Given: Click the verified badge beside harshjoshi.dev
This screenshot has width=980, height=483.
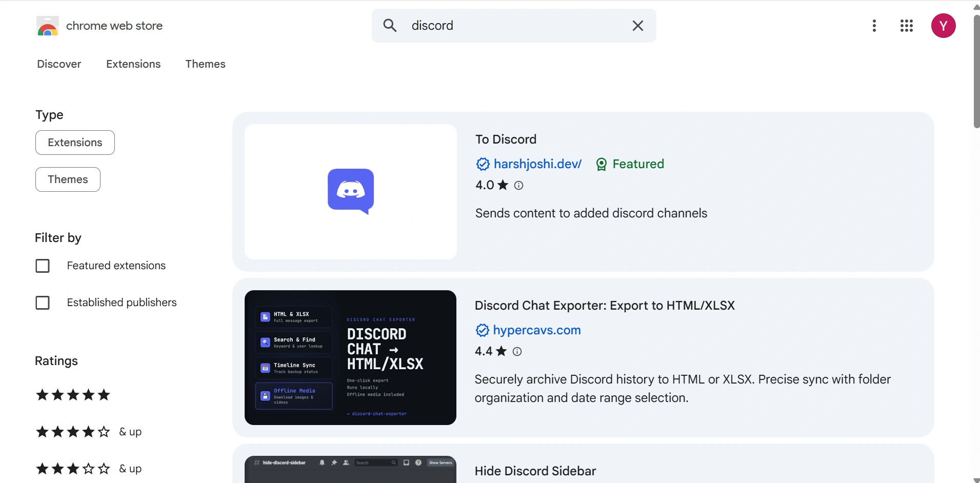Looking at the screenshot, I should (x=483, y=164).
